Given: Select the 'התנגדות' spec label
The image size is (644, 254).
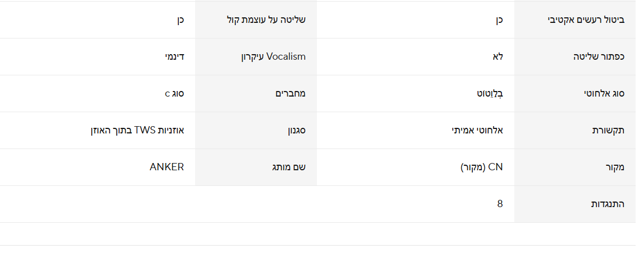Looking at the screenshot, I should click(x=608, y=204).
